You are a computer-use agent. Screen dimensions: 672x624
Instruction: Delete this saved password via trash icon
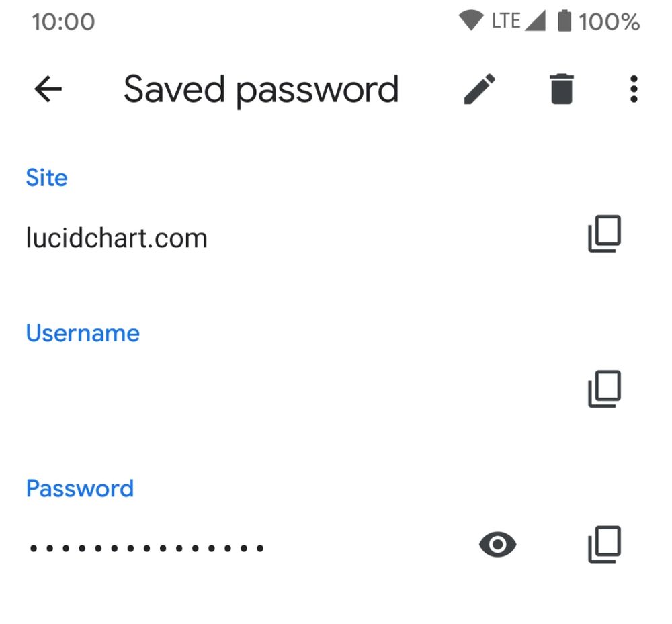pyautogui.click(x=562, y=89)
